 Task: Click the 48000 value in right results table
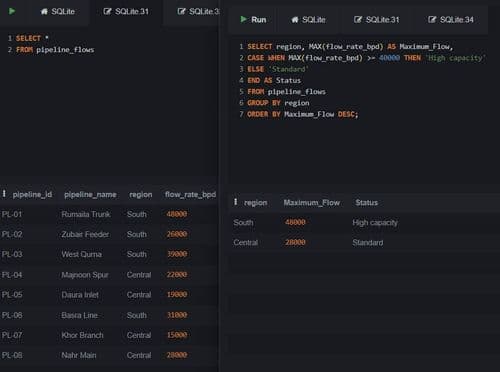tap(295, 222)
